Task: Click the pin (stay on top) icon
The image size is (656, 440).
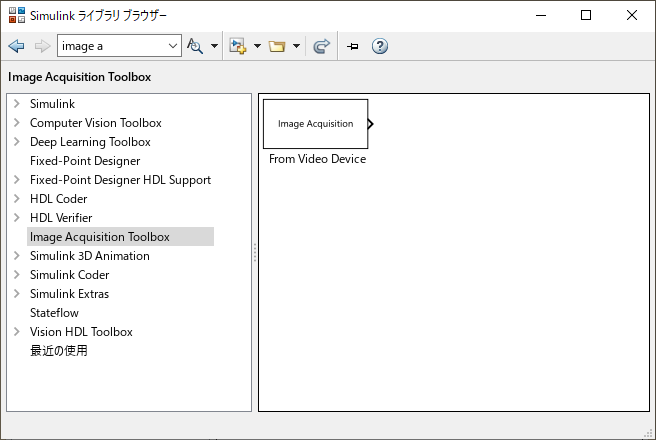Action: [353, 46]
